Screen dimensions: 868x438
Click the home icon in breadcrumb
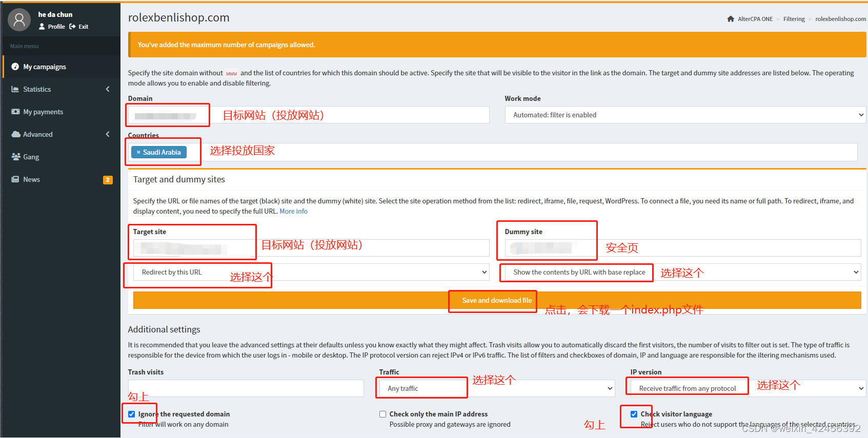pyautogui.click(x=731, y=19)
